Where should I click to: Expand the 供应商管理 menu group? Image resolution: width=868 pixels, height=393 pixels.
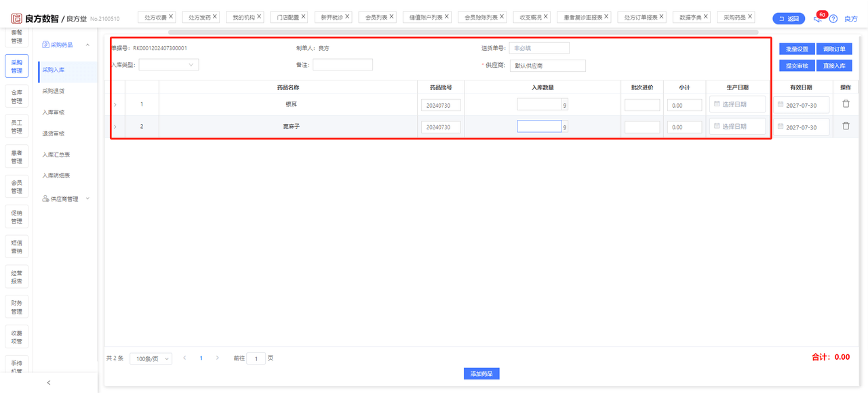[x=87, y=199]
